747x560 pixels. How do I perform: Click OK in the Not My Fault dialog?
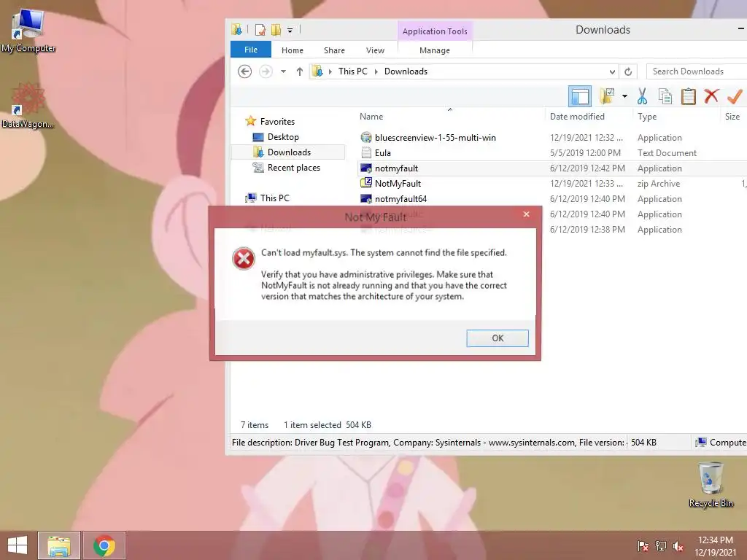(497, 338)
